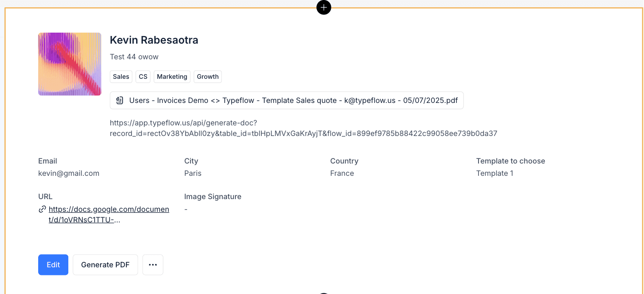The height and width of the screenshot is (294, 644).
Task: Click the Test 44 owow subtitle
Action: tap(134, 57)
